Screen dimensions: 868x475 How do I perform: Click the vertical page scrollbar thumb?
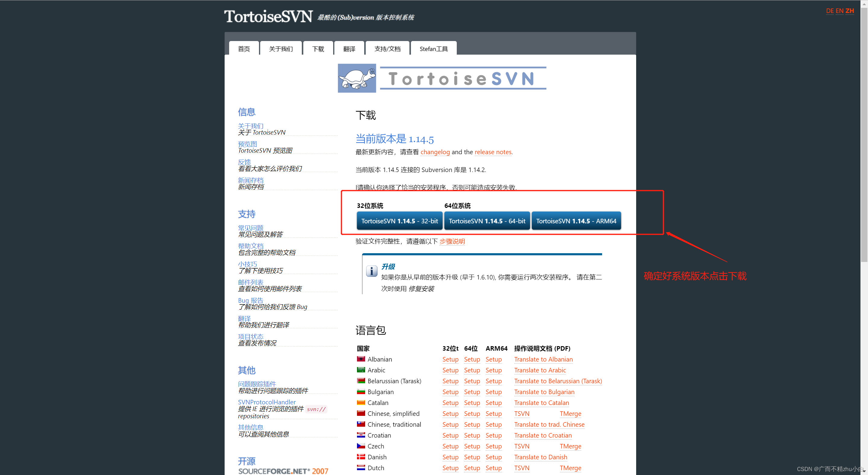(x=864, y=134)
